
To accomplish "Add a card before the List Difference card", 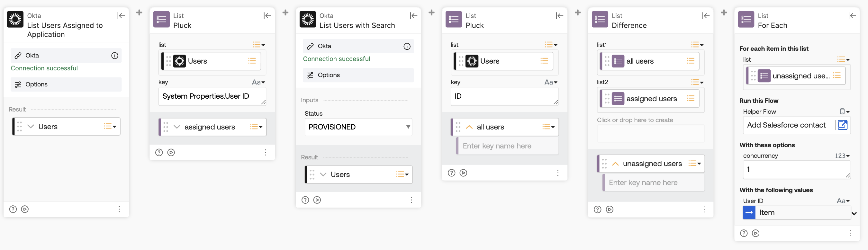I will tap(578, 13).
